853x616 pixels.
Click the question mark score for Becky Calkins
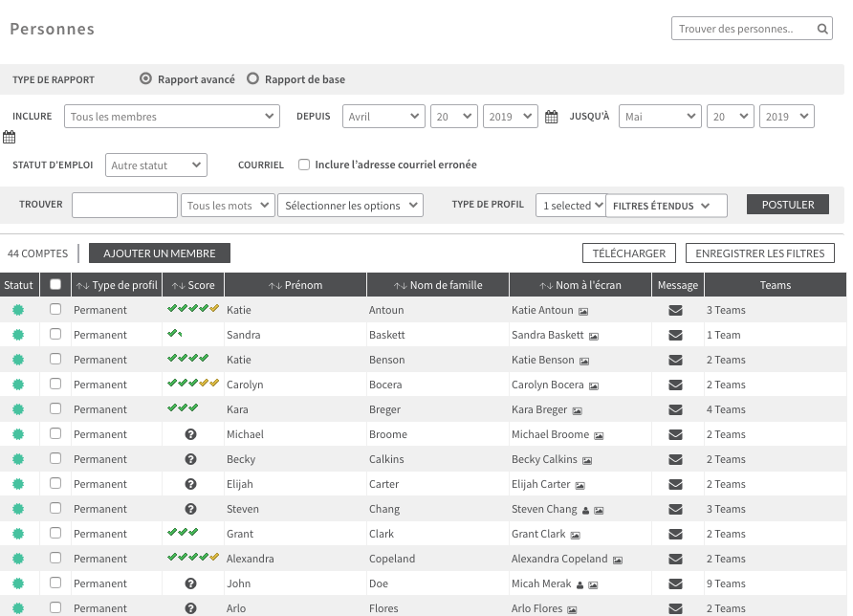tap(190, 459)
